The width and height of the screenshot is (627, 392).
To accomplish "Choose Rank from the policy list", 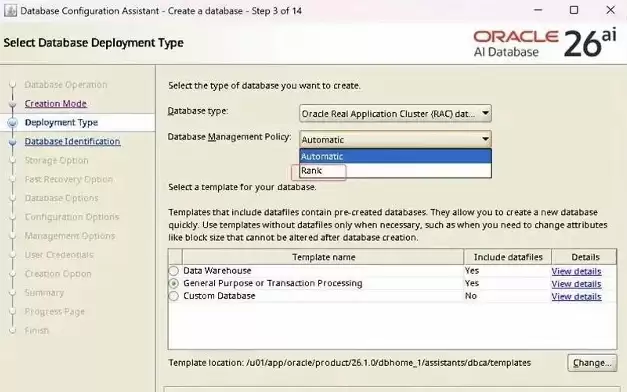I will point(395,171).
